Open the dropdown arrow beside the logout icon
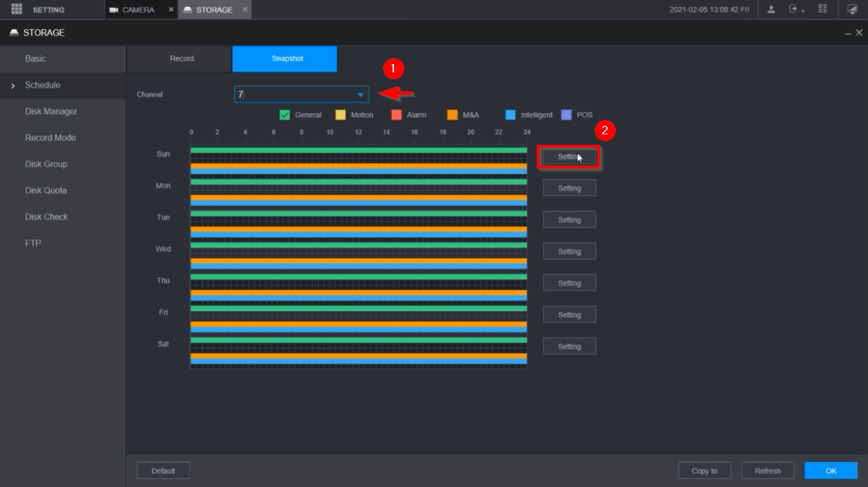 click(803, 10)
